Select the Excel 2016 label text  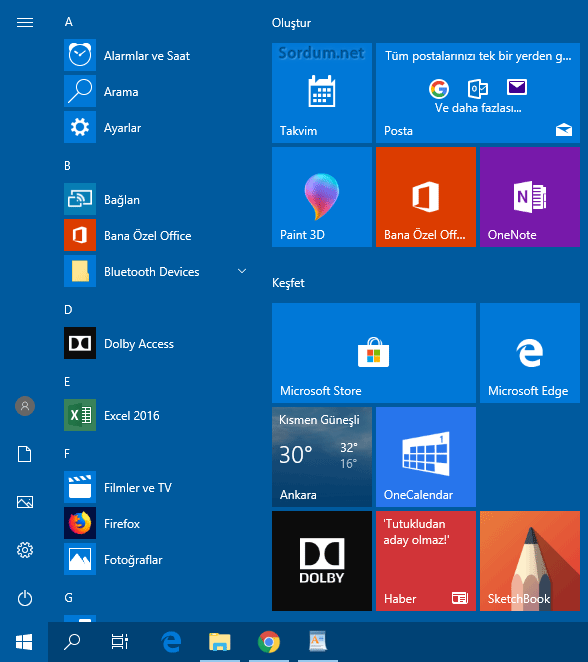(132, 416)
